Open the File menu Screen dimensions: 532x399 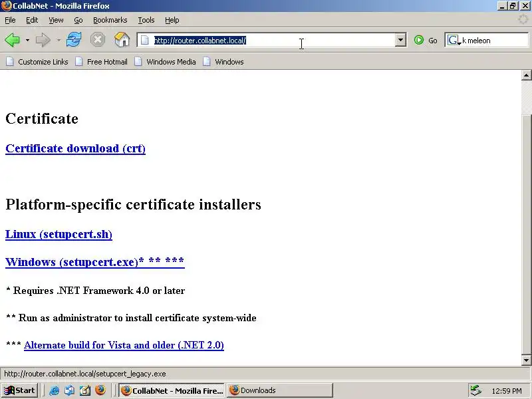10,20
